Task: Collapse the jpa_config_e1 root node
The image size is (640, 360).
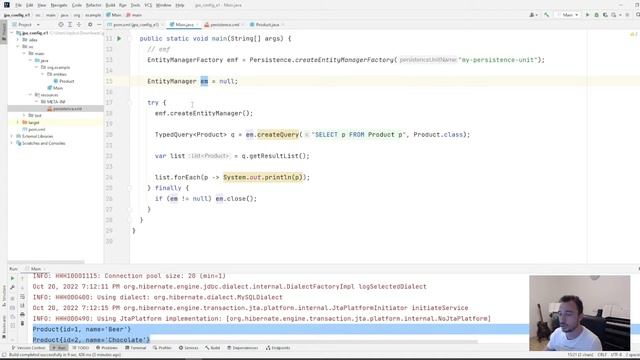Action: click(12, 33)
